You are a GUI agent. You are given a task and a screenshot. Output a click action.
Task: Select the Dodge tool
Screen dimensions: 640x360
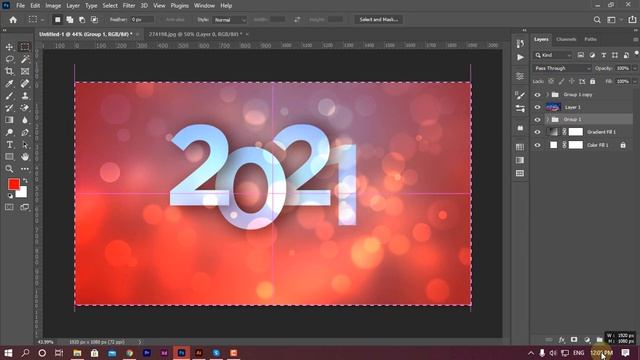click(x=9, y=132)
